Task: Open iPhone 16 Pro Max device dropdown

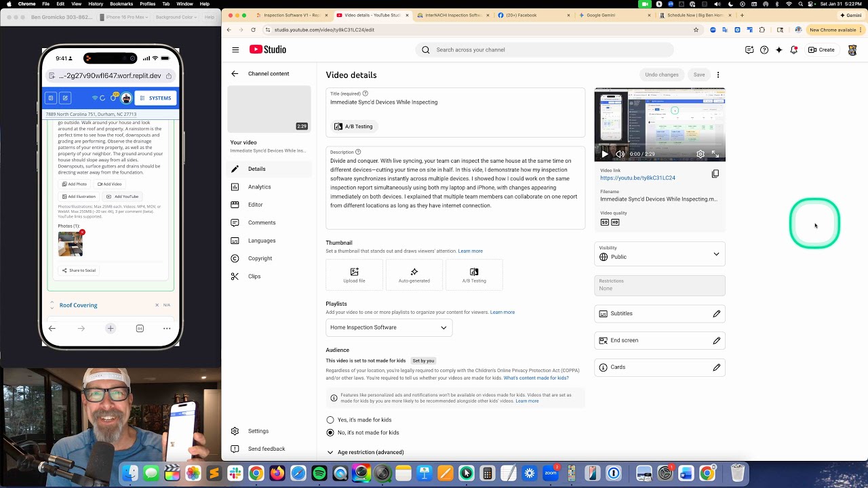Action: tap(125, 17)
